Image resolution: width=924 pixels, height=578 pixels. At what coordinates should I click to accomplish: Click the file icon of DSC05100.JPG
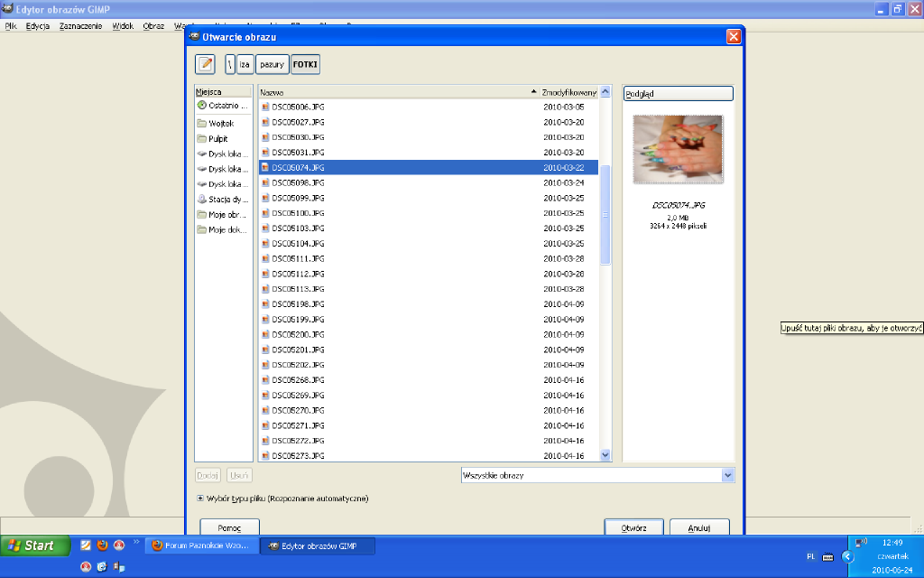(x=265, y=213)
